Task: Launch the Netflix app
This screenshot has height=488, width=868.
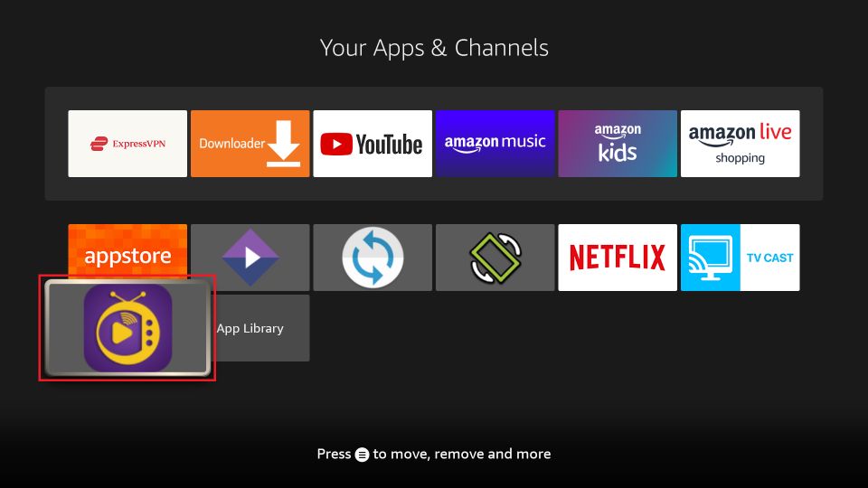Action: pos(618,258)
